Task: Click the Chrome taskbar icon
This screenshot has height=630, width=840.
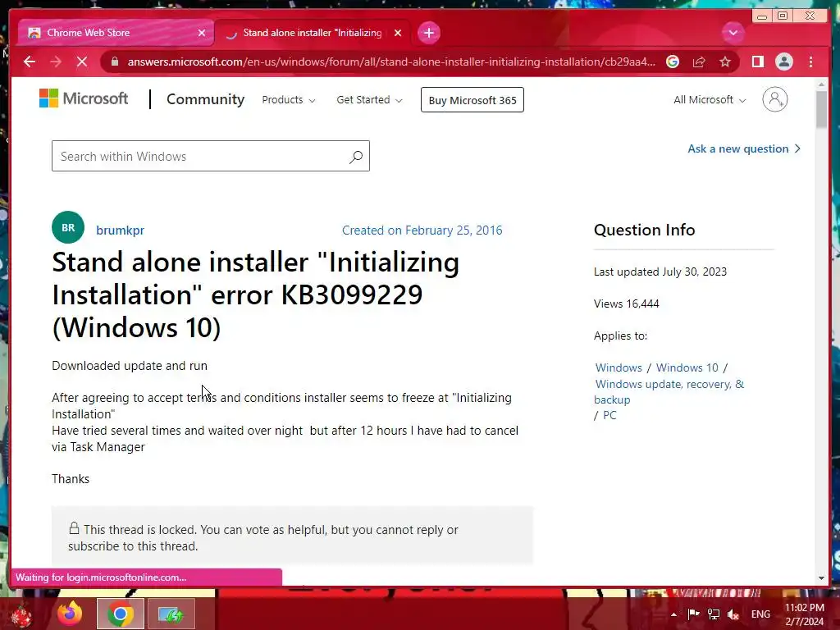Action: [120, 614]
